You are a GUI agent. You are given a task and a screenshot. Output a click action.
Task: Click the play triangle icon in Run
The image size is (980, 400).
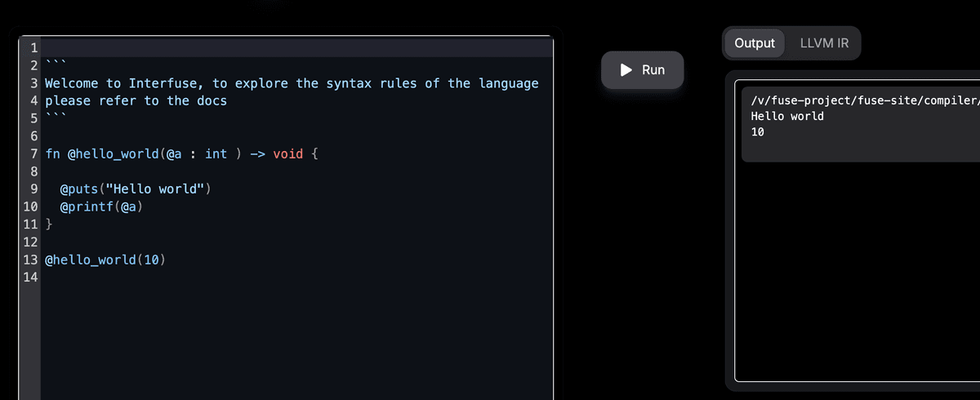(627, 70)
